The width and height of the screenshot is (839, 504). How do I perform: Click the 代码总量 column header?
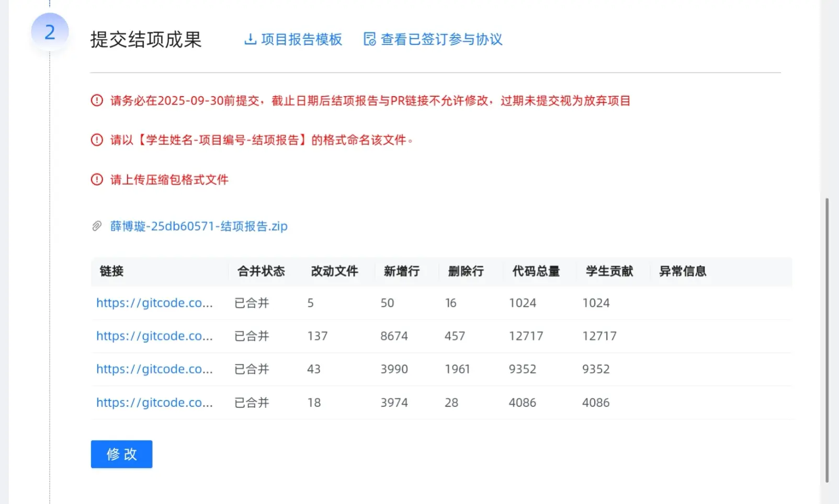coord(536,271)
